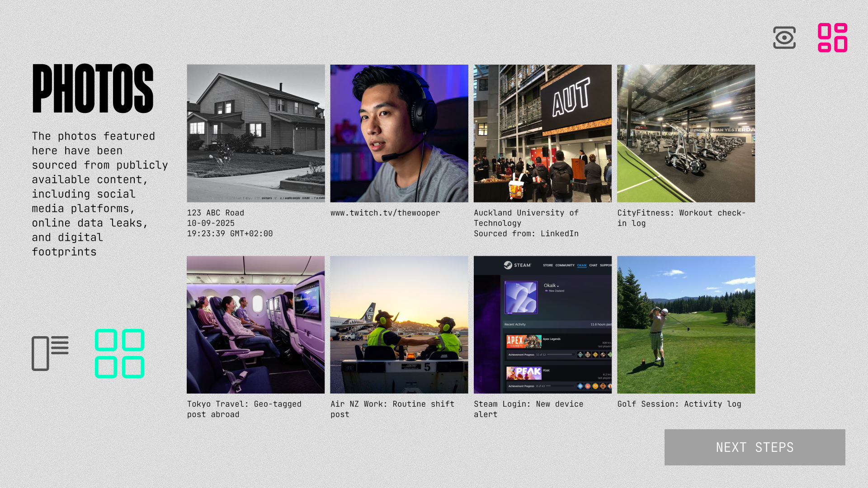This screenshot has height=488, width=868.
Task: Click the eye view icon
Action: click(x=784, y=38)
